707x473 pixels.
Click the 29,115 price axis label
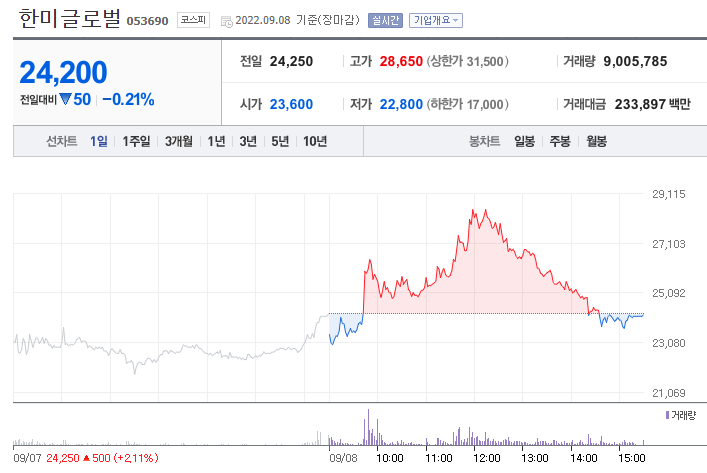click(x=669, y=194)
